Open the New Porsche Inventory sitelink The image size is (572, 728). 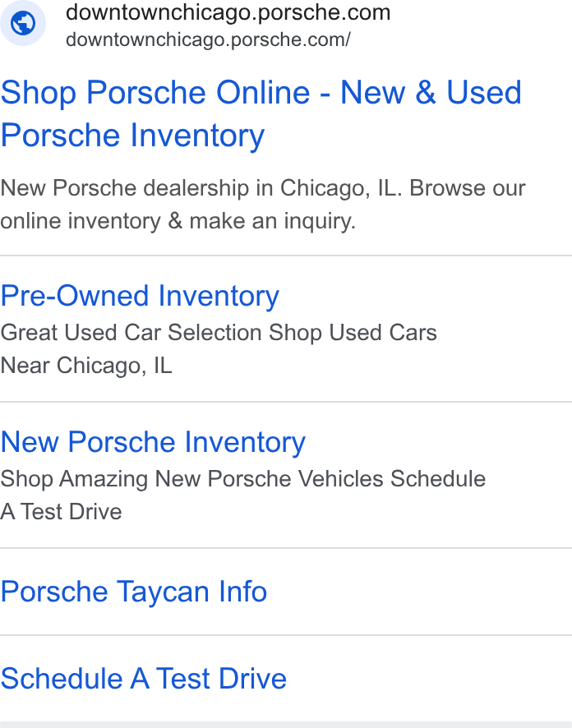tap(153, 441)
